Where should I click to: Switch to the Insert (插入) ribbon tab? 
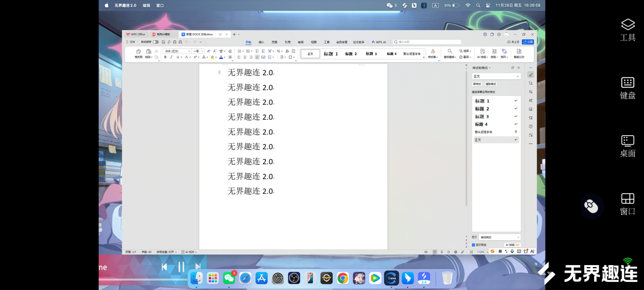point(261,42)
